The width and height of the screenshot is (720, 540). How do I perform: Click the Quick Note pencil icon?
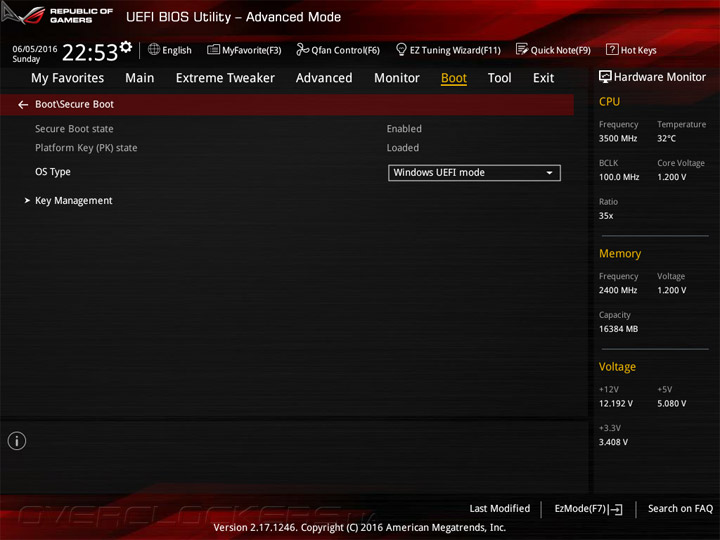pyautogui.click(x=522, y=49)
